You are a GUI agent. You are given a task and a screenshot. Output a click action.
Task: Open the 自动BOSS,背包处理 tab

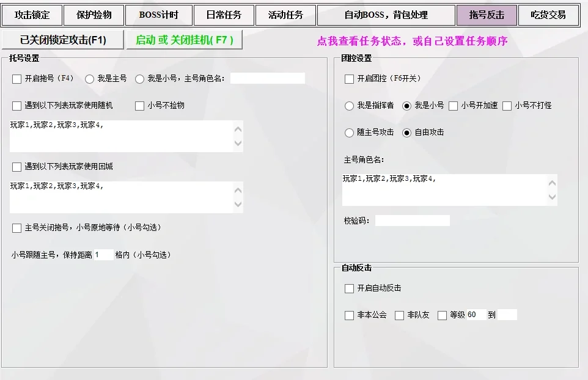[x=386, y=15]
